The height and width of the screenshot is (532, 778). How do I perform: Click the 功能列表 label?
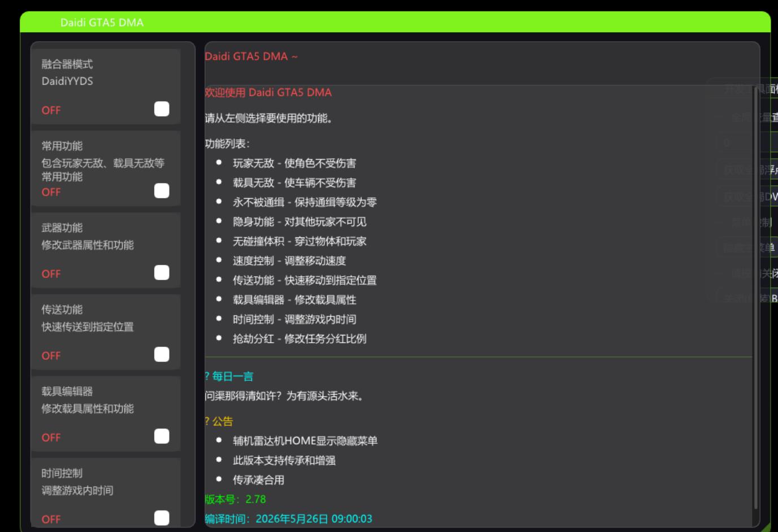(227, 143)
